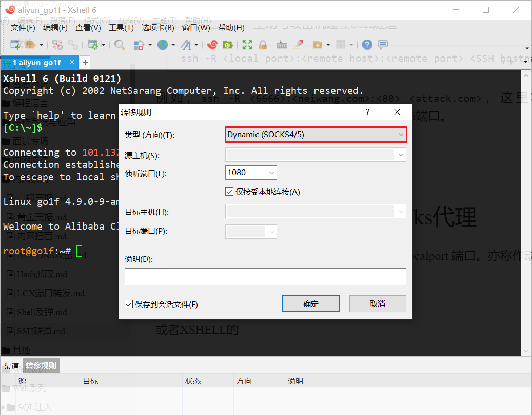The width and height of the screenshot is (532, 415).
Task: Click the color scheme toolbar icon
Action: click(139, 45)
